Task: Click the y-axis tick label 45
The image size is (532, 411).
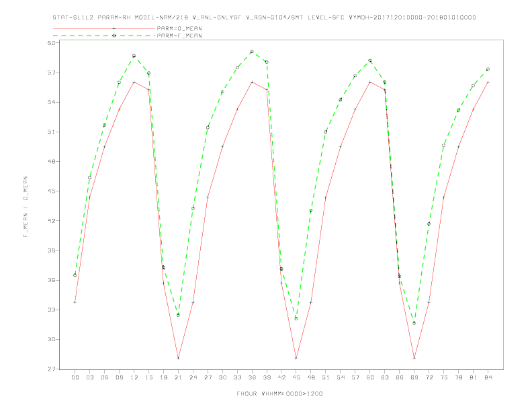Action: coord(51,191)
